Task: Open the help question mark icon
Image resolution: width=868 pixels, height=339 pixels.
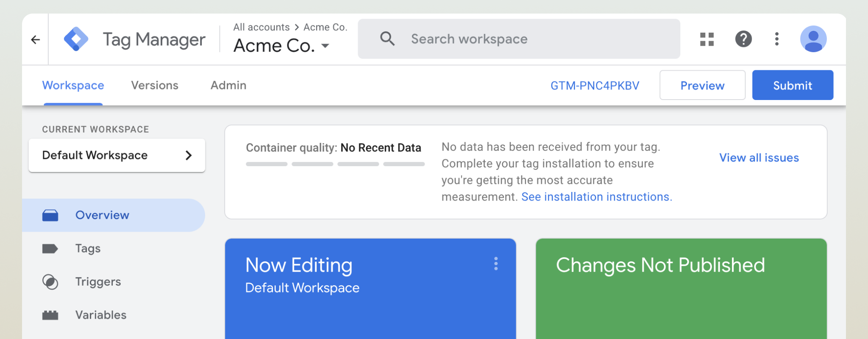Action: point(743,39)
